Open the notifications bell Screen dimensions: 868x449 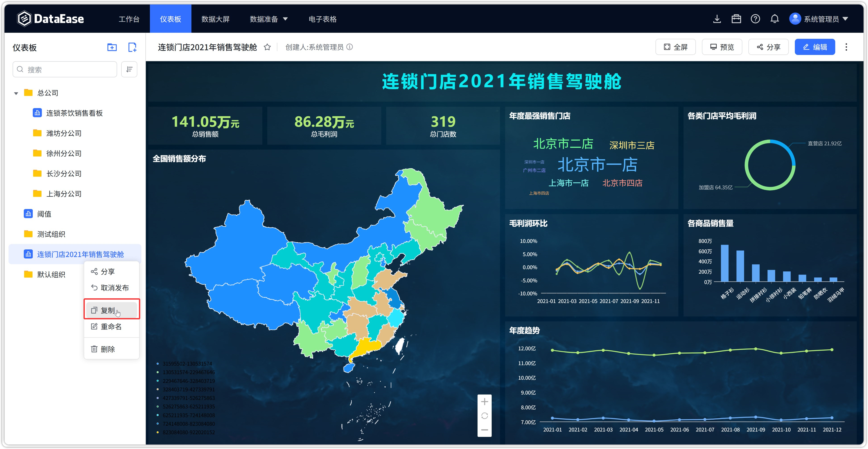coord(775,19)
